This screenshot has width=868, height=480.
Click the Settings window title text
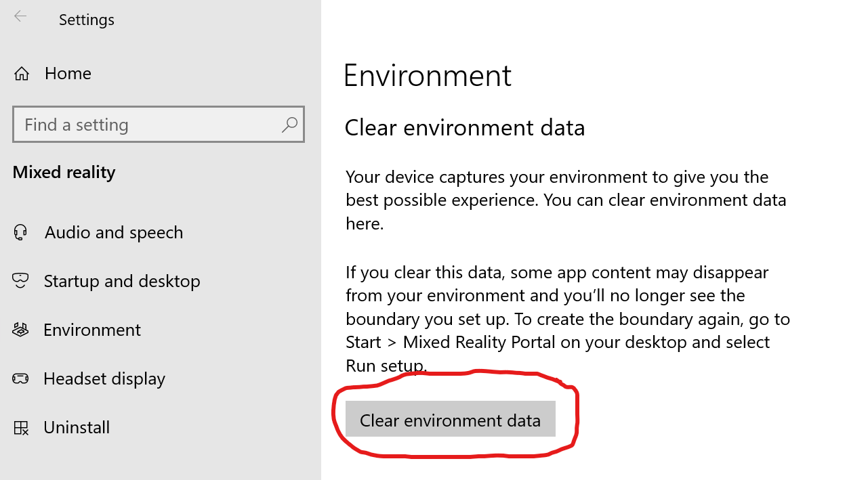click(x=87, y=20)
